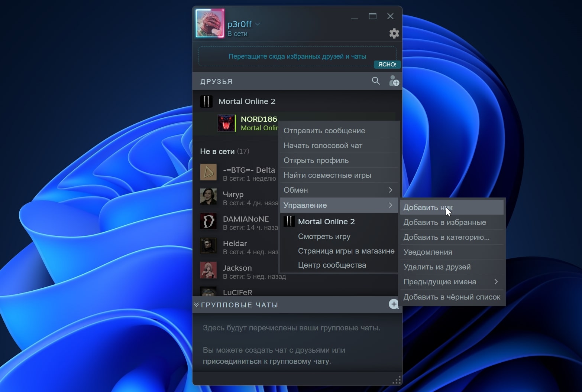Select Смотреть игру
This screenshot has width=582, height=392.
[339, 236]
